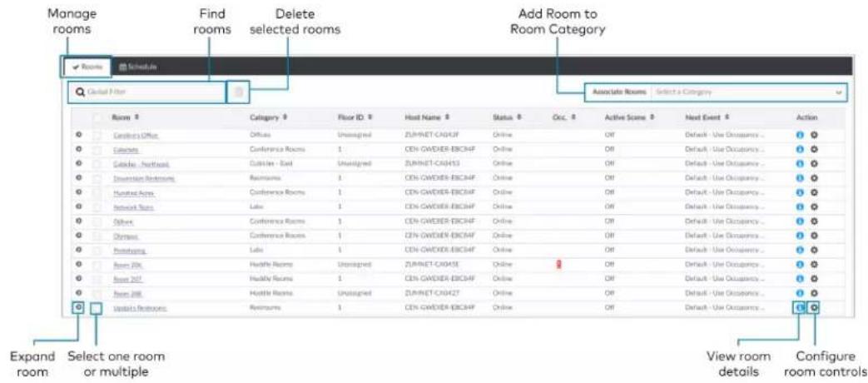View details for Hundred Acres room
This screenshot has height=383, width=868.
799,192
